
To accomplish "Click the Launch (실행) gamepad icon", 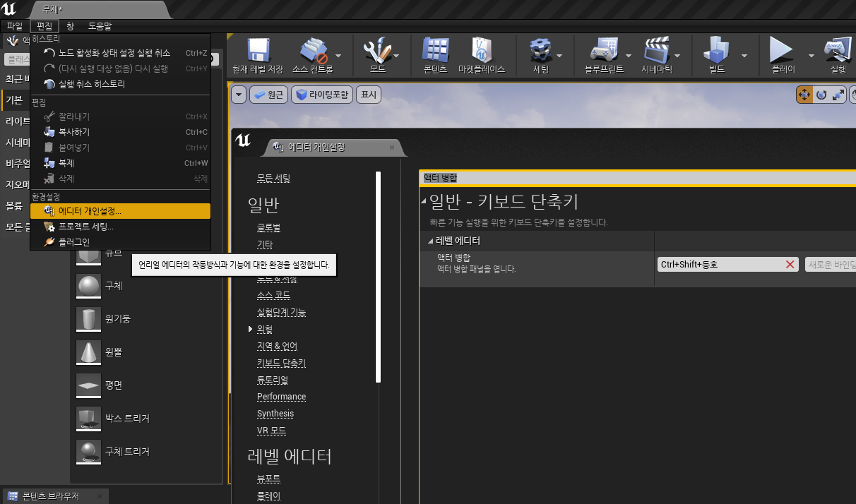I will pos(838,50).
